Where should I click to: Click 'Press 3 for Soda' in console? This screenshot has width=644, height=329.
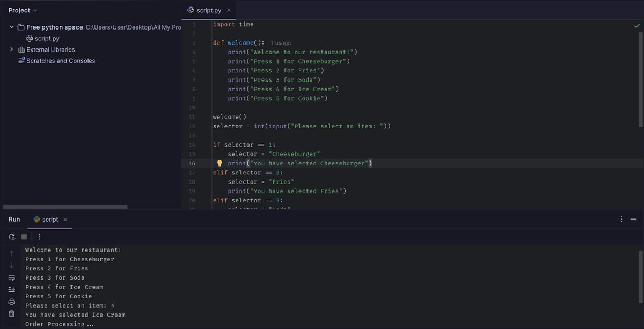click(55, 277)
